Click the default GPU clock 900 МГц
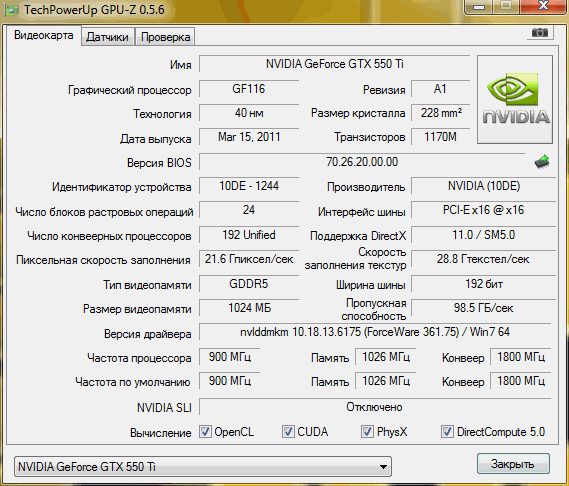The width and height of the screenshot is (569, 486). pyautogui.click(x=229, y=381)
